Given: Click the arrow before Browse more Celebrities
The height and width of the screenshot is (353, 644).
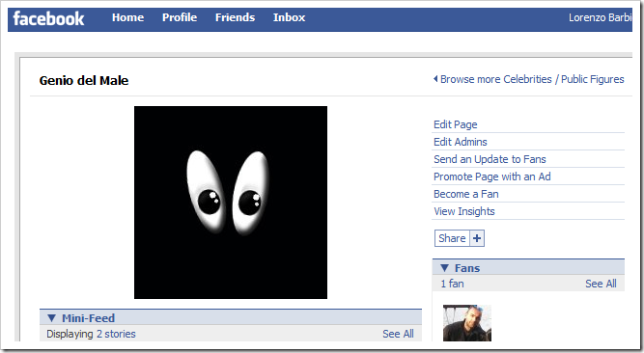Looking at the screenshot, I should (435, 79).
